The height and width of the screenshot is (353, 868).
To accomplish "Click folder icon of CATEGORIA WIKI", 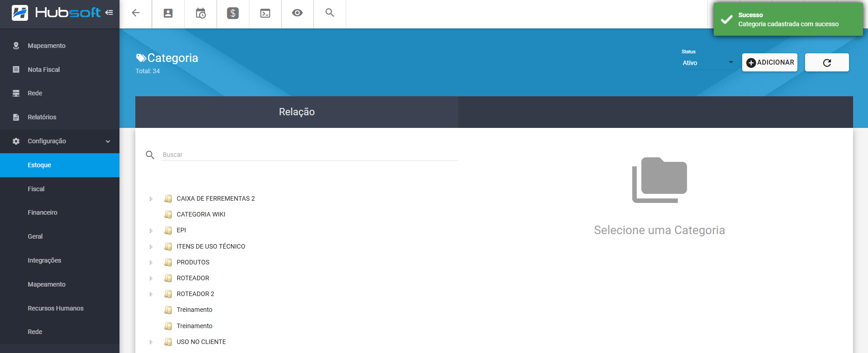I will [168, 214].
